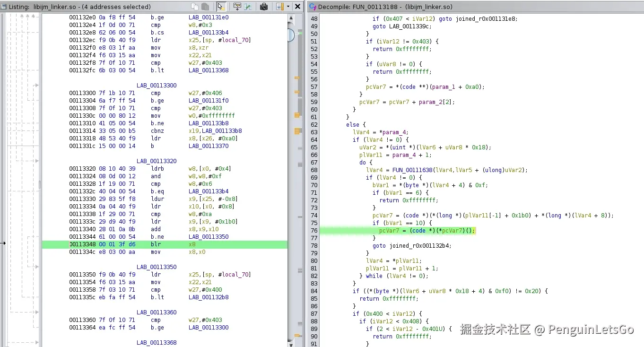Screen dimensions: 644x347
Task: Click 'if (iVar12 < 0x408) {' line 88
Action: [x=394, y=321]
